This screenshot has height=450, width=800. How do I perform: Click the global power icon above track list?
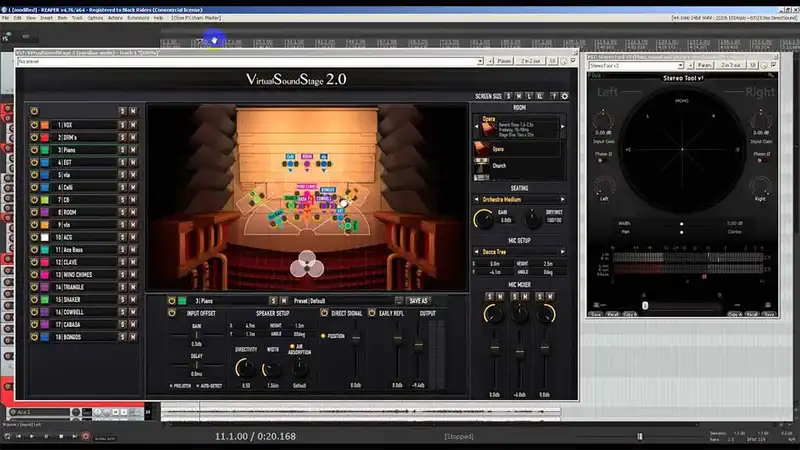pyautogui.click(x=34, y=111)
